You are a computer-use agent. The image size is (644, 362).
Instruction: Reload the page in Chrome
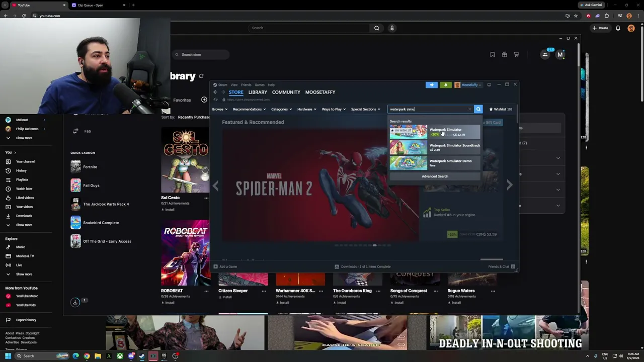(x=24, y=16)
